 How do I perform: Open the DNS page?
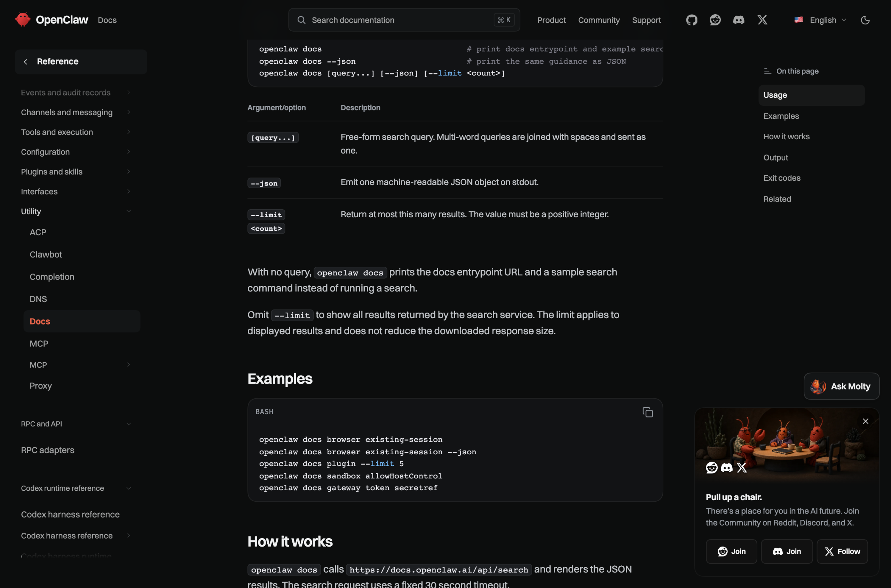tap(38, 299)
